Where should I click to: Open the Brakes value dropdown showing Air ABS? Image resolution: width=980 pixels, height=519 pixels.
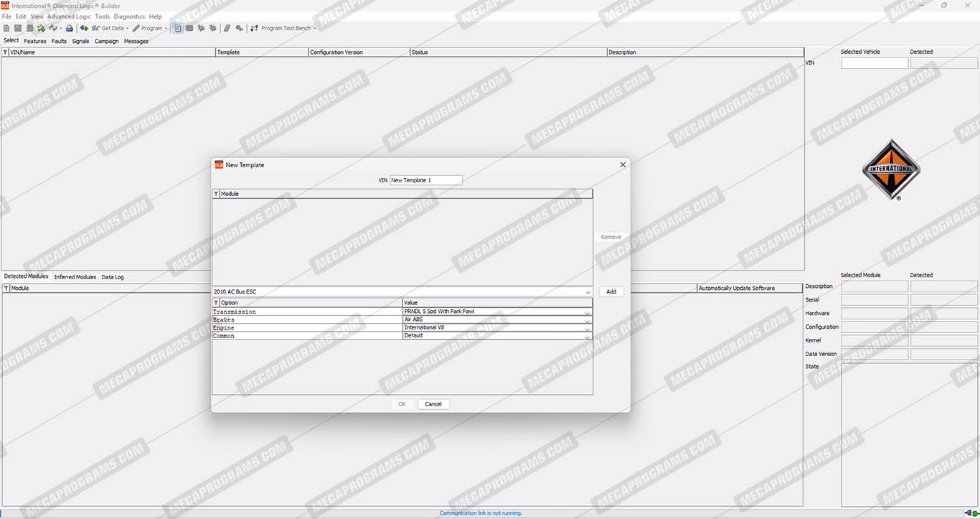click(x=588, y=320)
